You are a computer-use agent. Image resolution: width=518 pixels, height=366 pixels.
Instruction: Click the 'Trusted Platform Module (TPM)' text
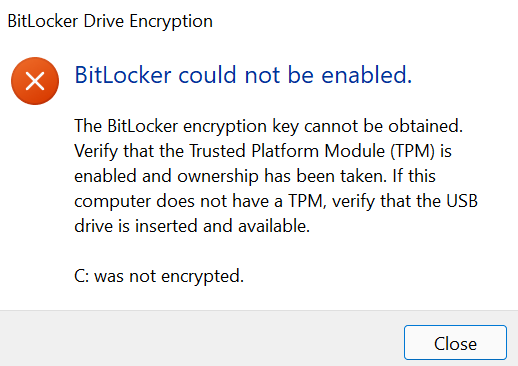(312, 151)
